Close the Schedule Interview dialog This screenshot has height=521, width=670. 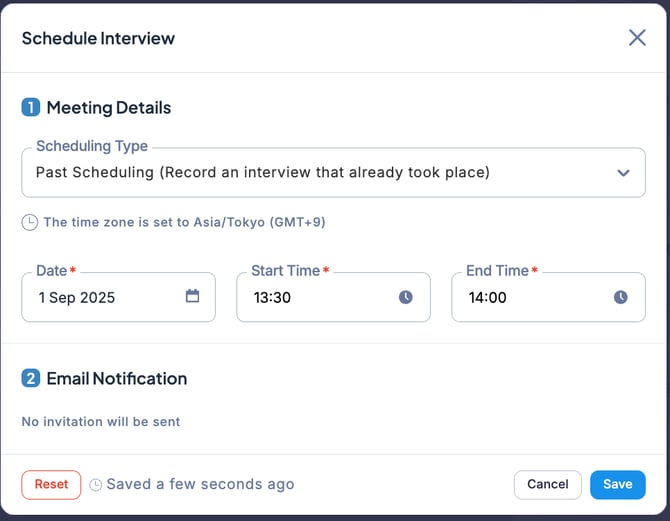click(x=637, y=38)
